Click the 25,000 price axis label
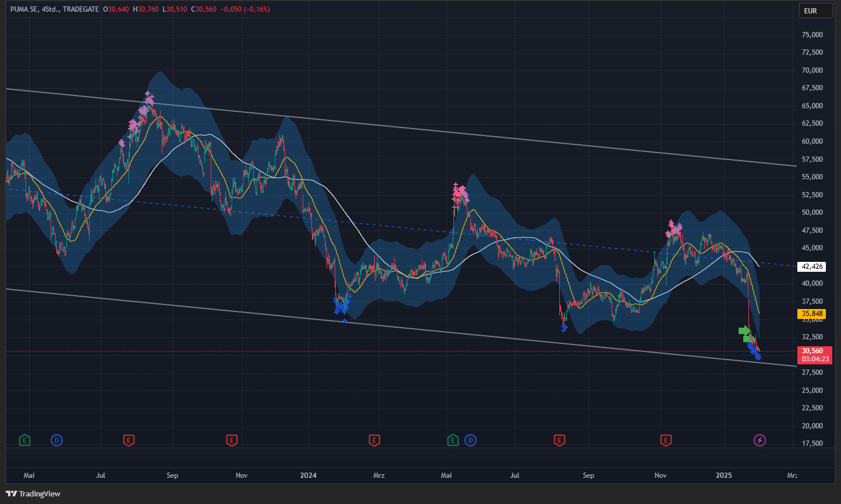 (x=812, y=391)
